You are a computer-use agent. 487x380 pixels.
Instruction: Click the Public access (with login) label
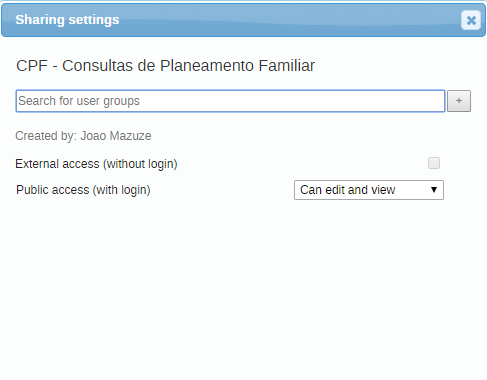coord(83,190)
